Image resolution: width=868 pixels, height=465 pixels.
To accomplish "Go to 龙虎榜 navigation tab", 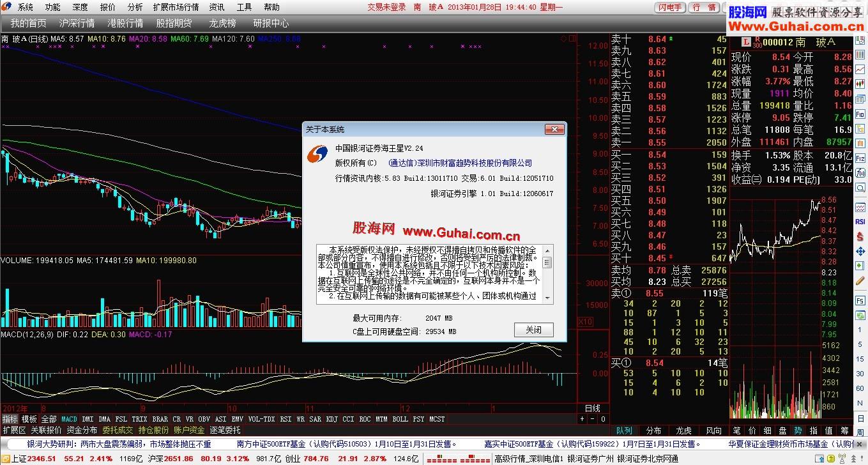I will click(222, 23).
